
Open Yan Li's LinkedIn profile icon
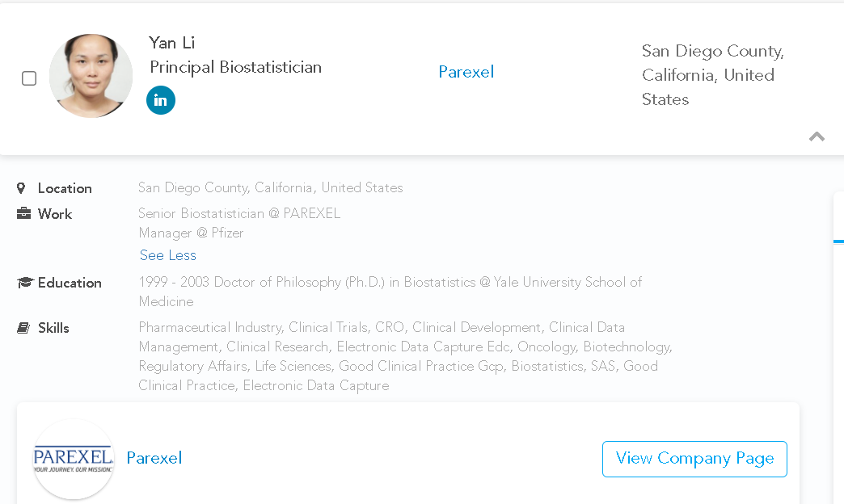(x=160, y=100)
